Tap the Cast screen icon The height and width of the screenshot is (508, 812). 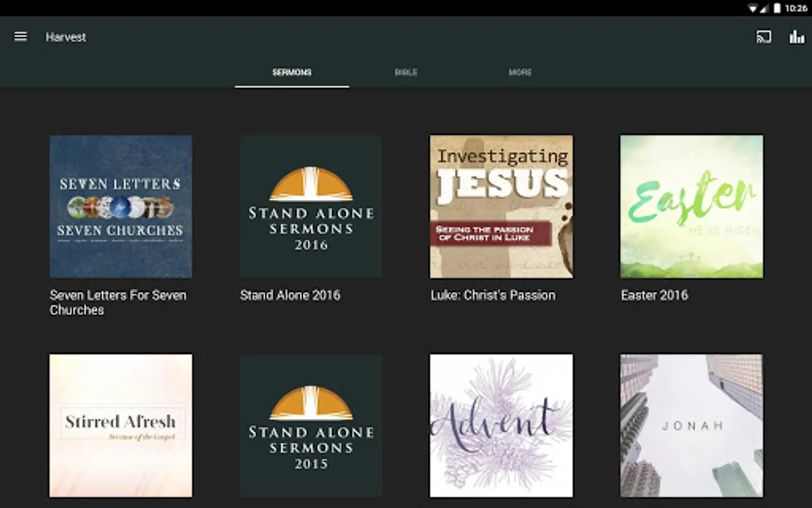764,37
